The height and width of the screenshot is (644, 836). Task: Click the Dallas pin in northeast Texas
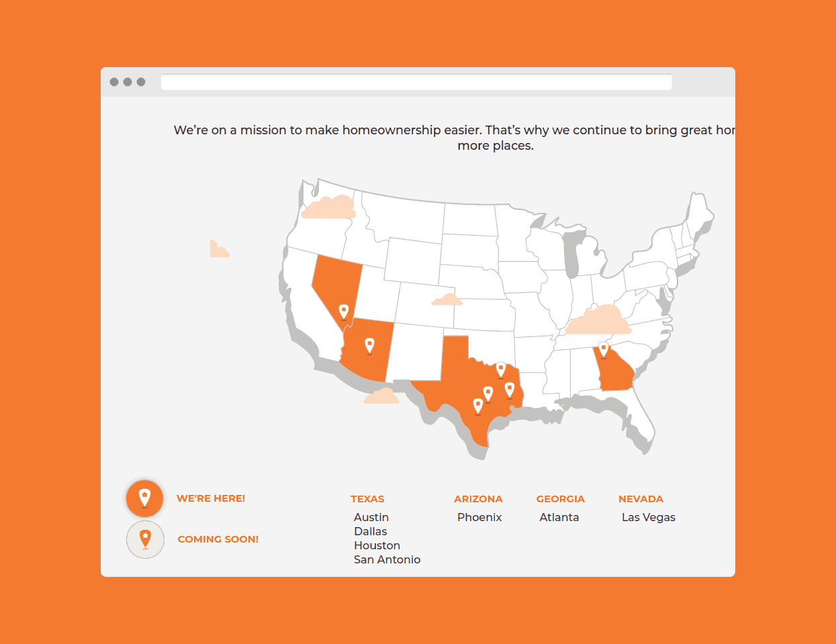pos(501,370)
